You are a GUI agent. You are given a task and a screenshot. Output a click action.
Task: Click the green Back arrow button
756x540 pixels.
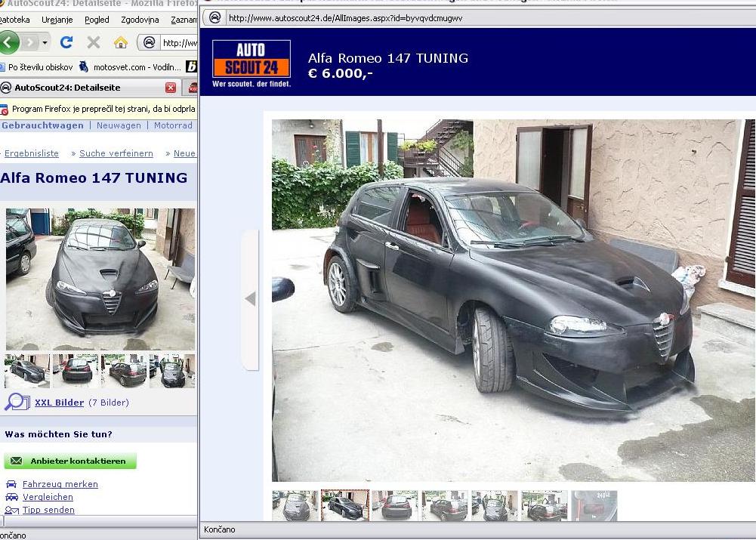[8, 42]
